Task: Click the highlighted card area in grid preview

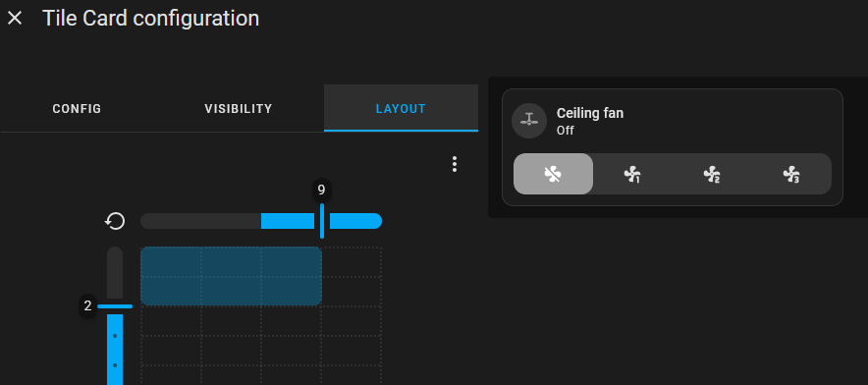Action: coord(232,276)
